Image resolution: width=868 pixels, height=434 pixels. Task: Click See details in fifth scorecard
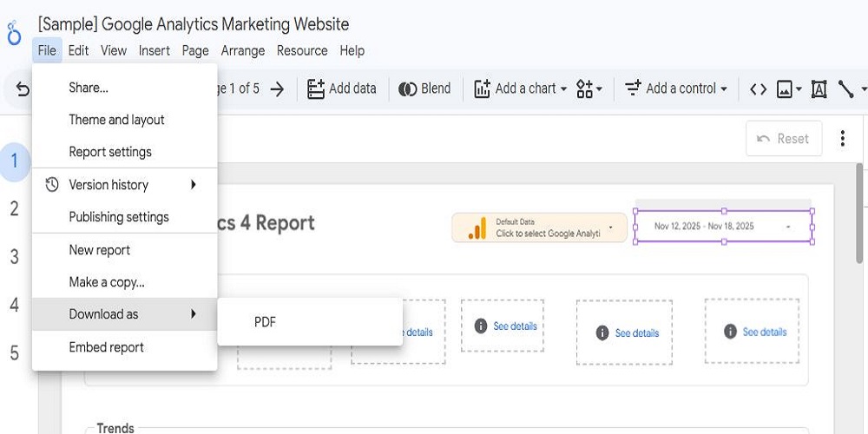pos(765,332)
